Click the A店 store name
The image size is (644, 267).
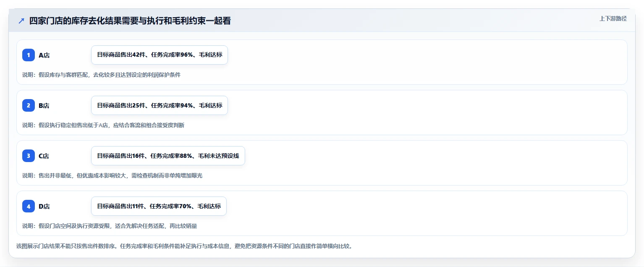click(x=44, y=55)
